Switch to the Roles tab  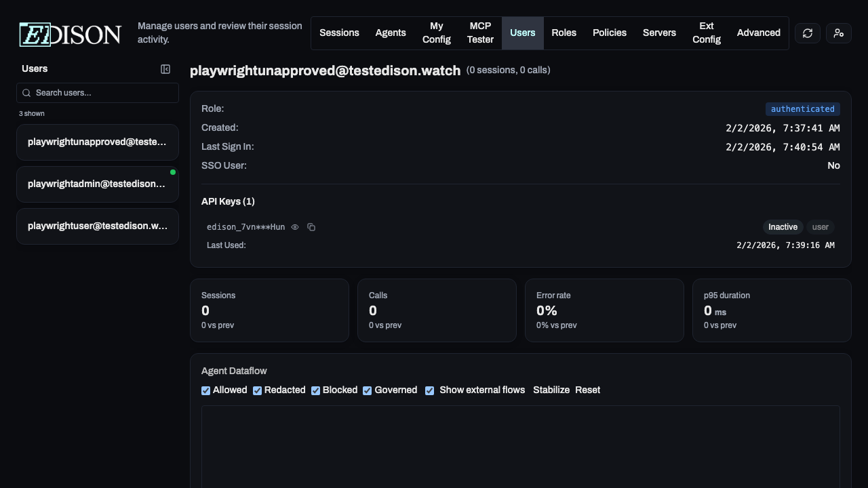click(x=564, y=33)
